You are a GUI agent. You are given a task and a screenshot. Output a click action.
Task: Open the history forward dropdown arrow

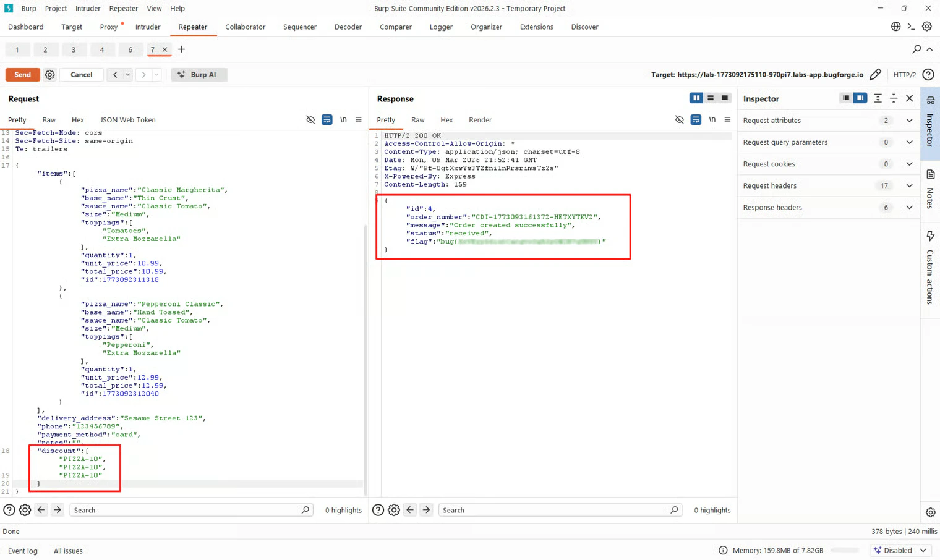point(156,75)
